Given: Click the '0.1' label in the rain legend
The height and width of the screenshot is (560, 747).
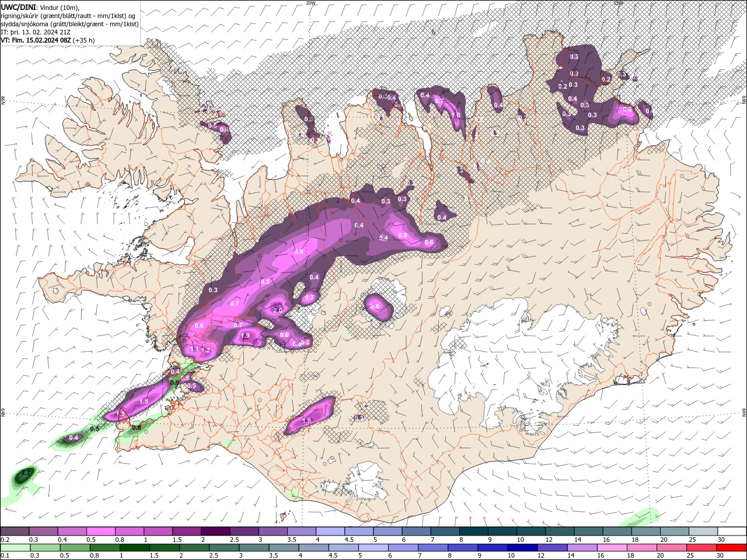Looking at the screenshot, I should (5, 555).
